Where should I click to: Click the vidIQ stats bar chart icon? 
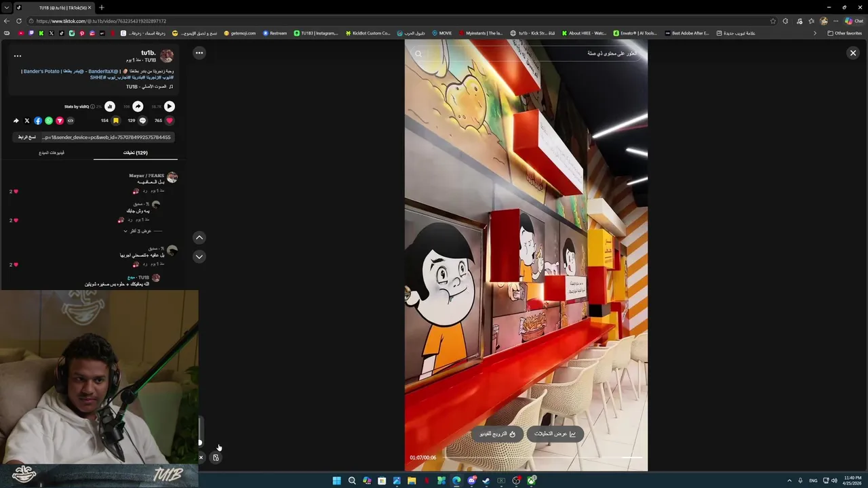110,106
